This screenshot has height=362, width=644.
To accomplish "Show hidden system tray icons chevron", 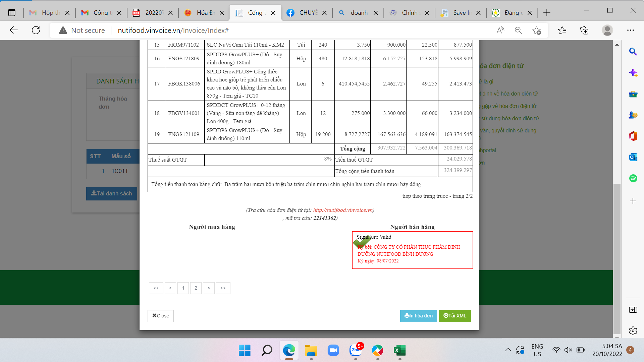I will [508, 350].
